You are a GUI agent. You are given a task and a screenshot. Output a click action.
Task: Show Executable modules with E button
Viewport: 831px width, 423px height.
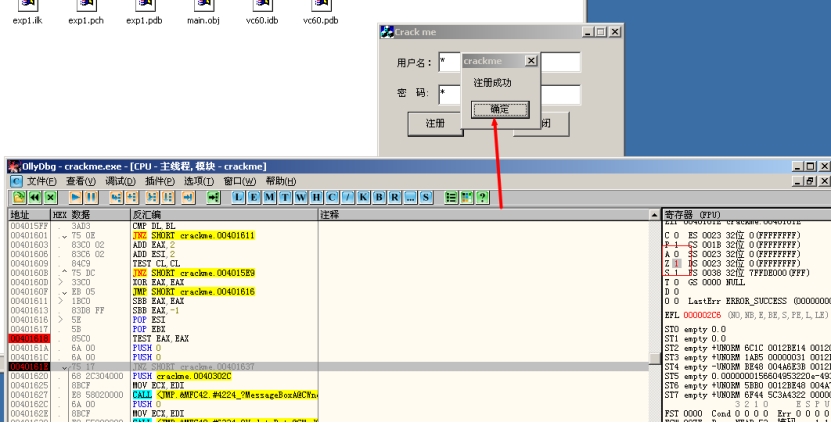(254, 198)
